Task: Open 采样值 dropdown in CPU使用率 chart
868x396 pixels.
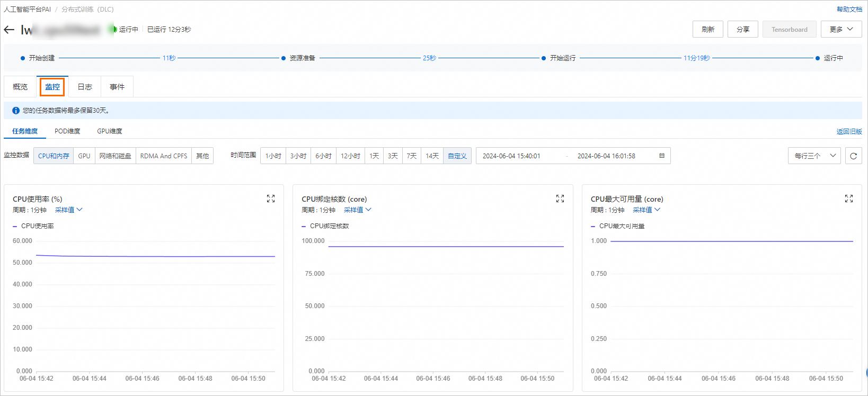Action: 69,210
